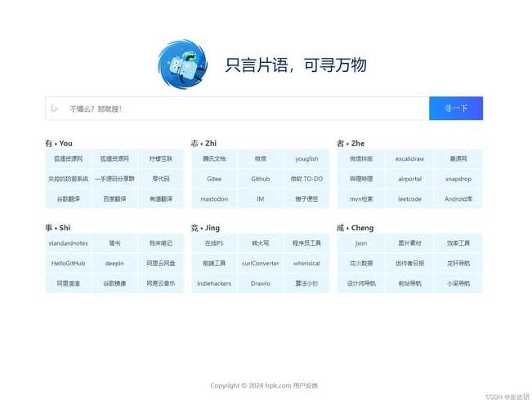Click the 有 • You category heading

(x=59, y=144)
